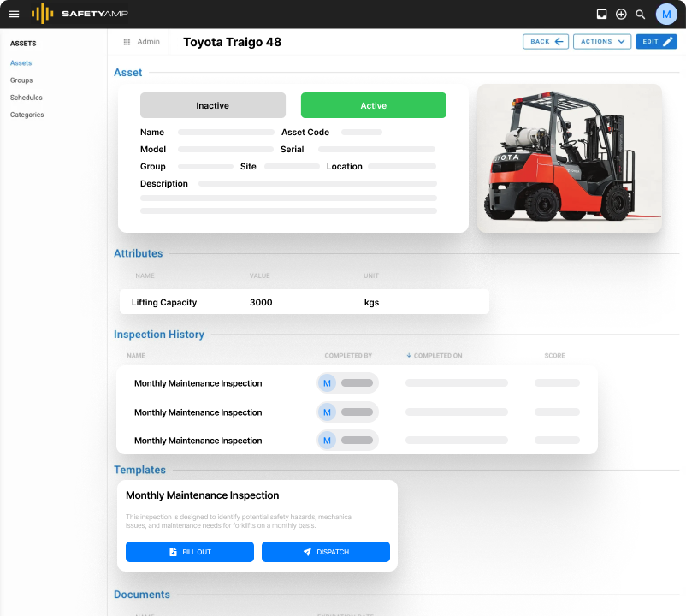686x616 pixels.
Task: Click the user chip in second inspection row
Action: 347,412
